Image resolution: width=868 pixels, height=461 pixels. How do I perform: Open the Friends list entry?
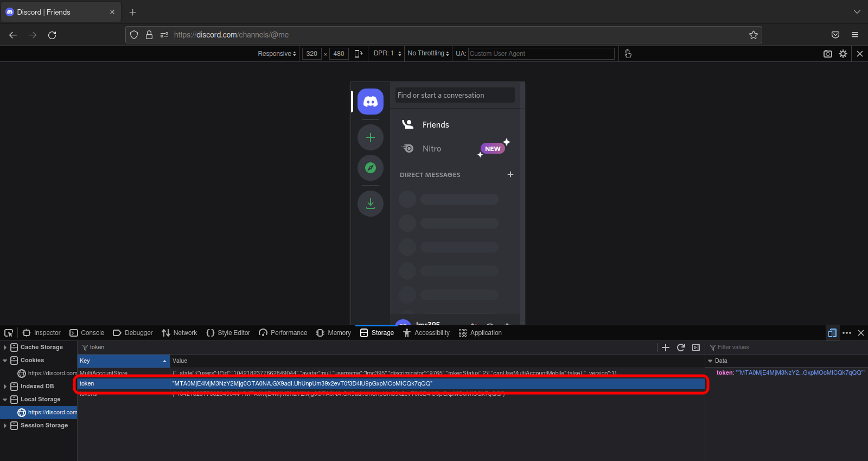455,124
